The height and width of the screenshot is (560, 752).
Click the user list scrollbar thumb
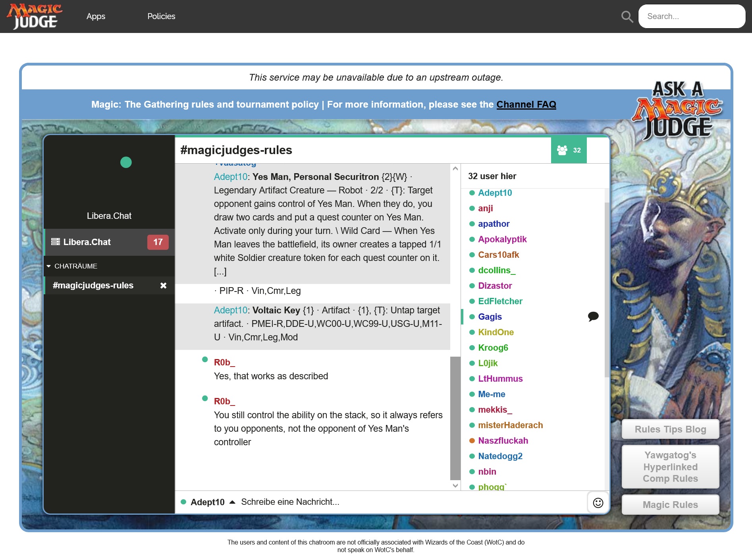[x=607, y=290]
